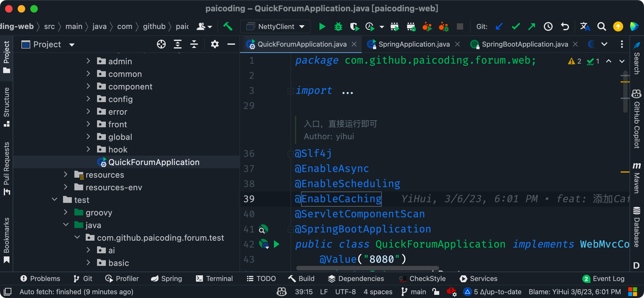This screenshot has width=644, height=298.
Task: Run with coverage using the shield icon
Action: click(354, 26)
